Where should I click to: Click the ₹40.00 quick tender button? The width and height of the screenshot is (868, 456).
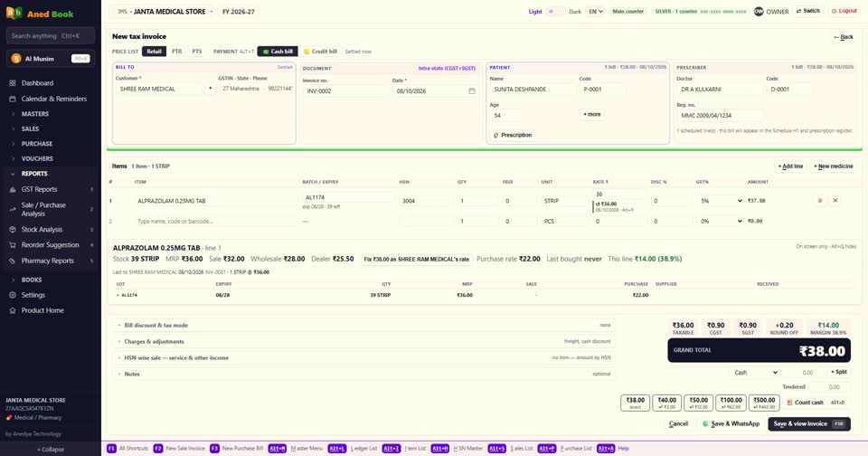click(x=666, y=403)
